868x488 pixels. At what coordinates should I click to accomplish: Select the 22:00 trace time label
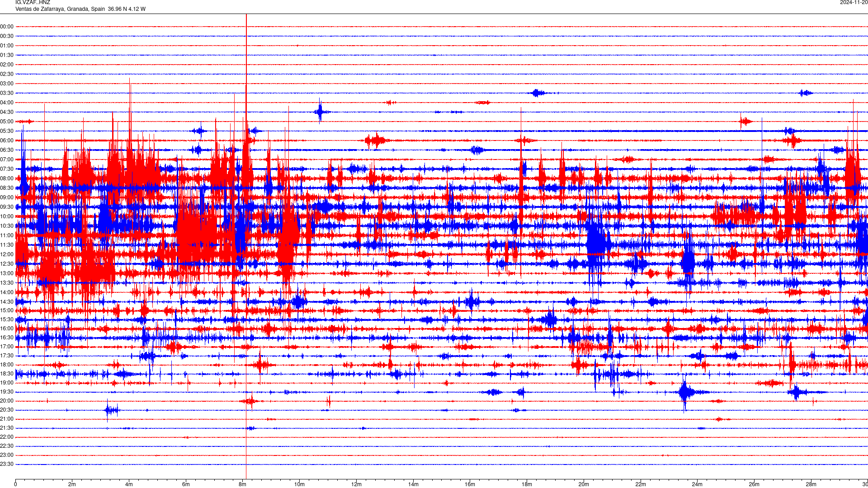[7, 437]
